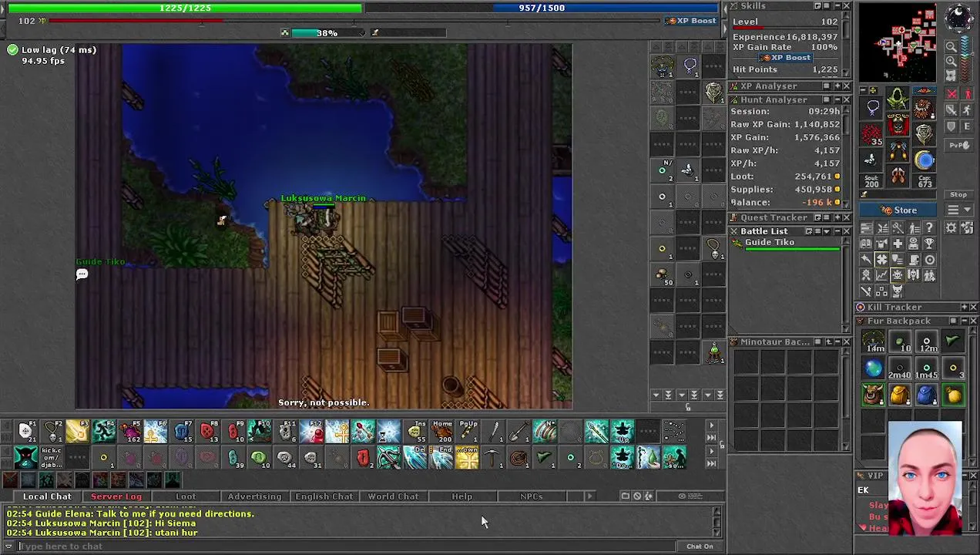The width and height of the screenshot is (980, 555).
Task: Toggle chase opponent mode
Action: tap(968, 110)
